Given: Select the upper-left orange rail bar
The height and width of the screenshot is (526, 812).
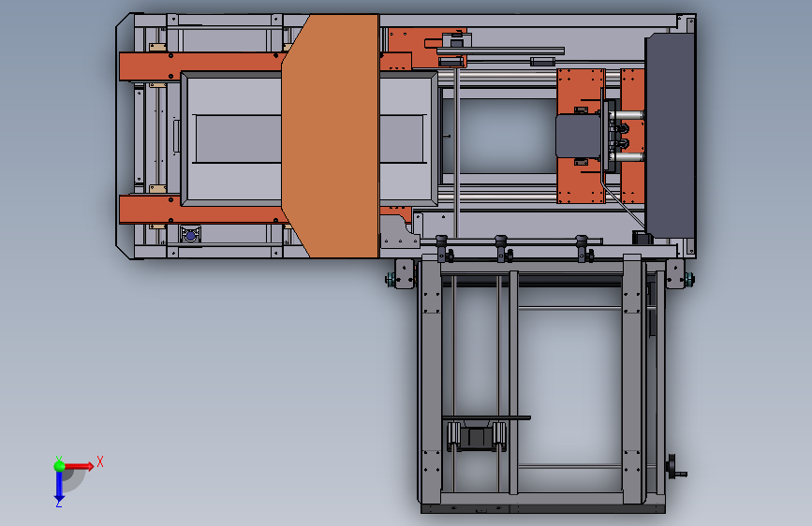Looking at the screenshot, I should [x=202, y=66].
